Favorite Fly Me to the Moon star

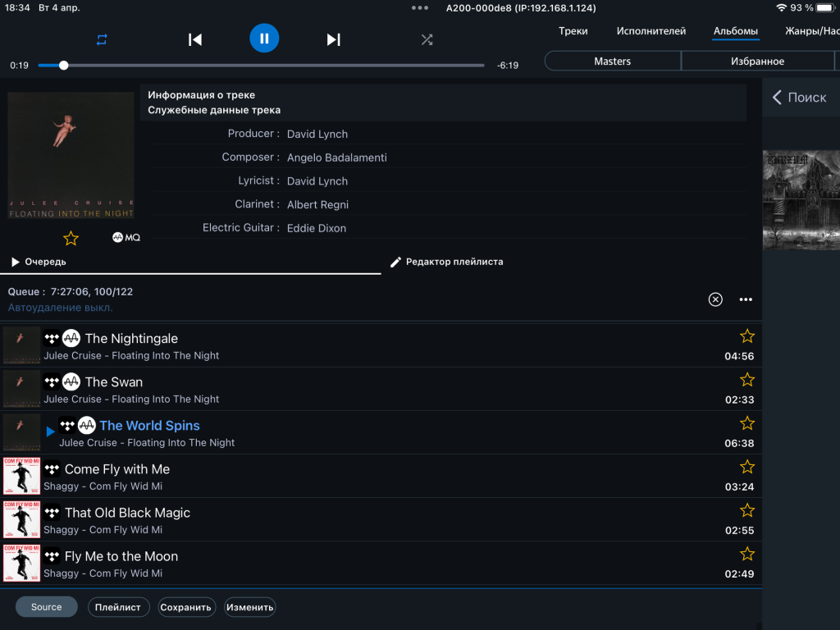coord(746,554)
